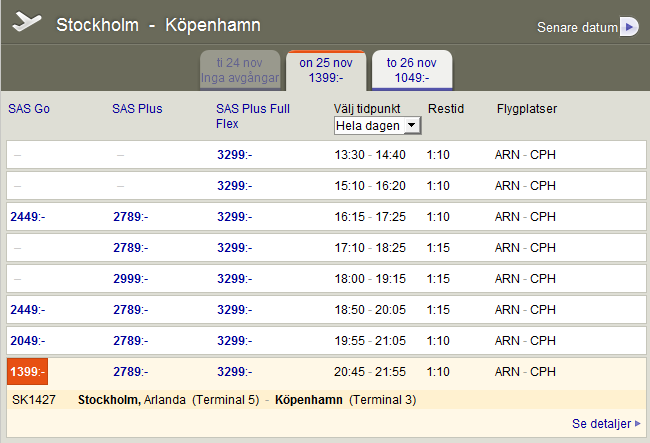Open the Hela dagen time dropdown
This screenshot has width=650, height=443.
(x=378, y=125)
